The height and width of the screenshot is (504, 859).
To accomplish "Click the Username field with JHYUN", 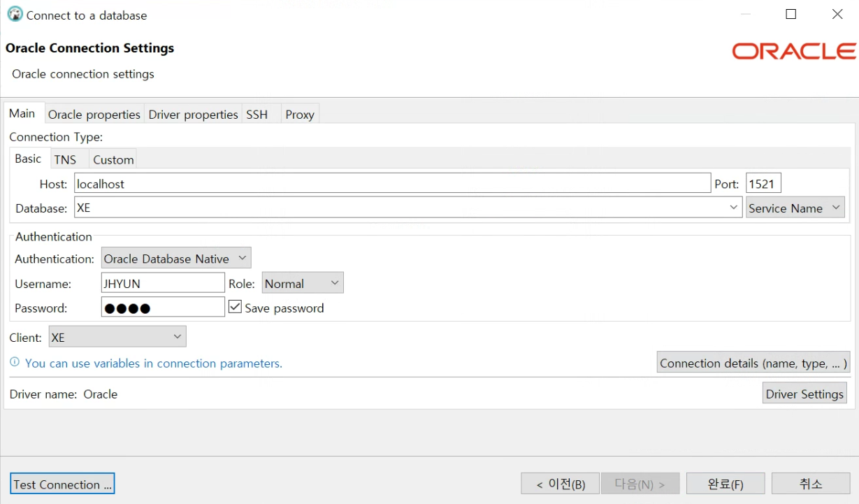I will click(163, 283).
